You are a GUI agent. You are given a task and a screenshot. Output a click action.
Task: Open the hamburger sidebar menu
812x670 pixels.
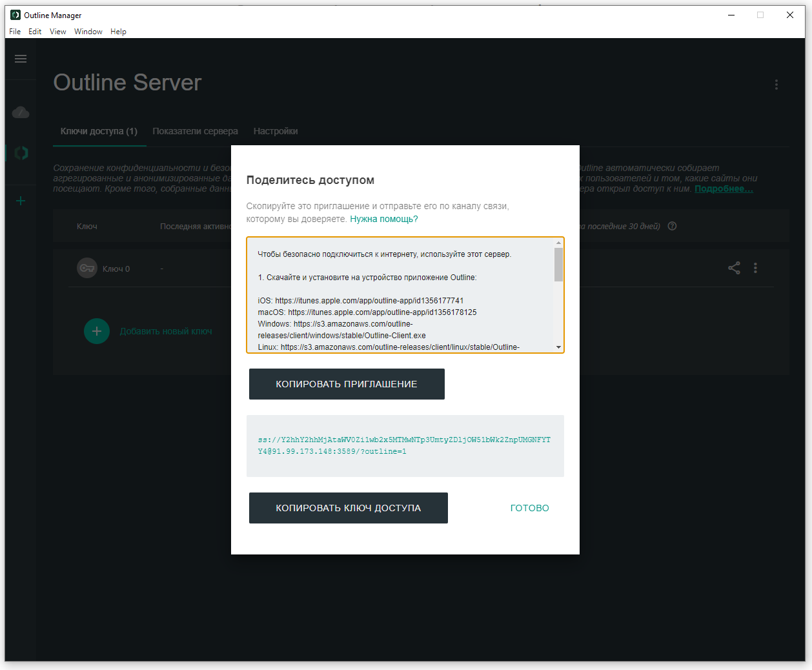point(21,59)
